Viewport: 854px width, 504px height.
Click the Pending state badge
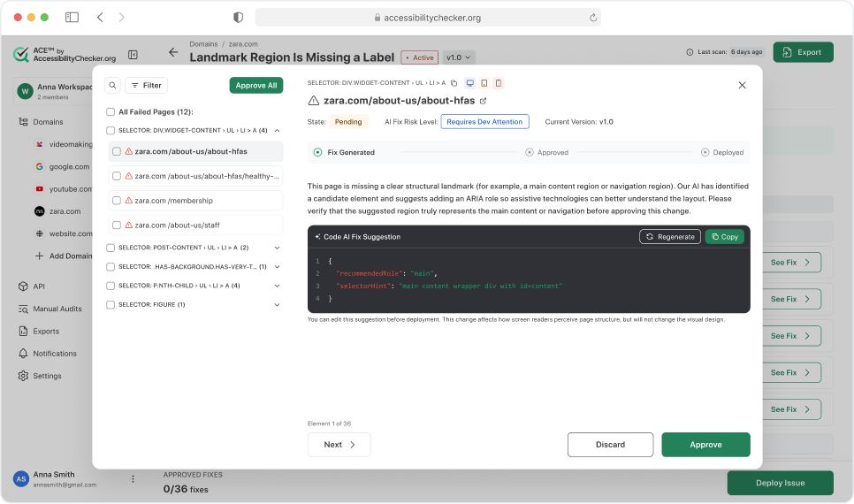pyautogui.click(x=348, y=121)
